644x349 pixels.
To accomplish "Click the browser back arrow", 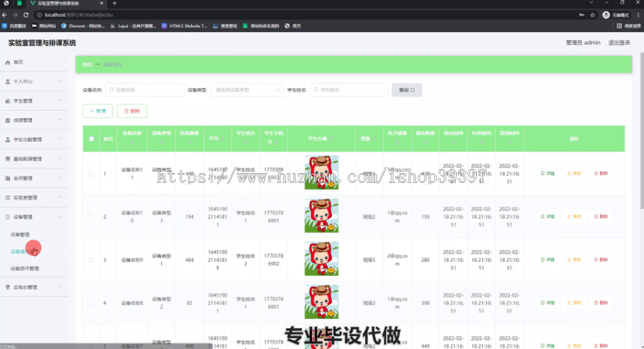I will tap(4, 15).
